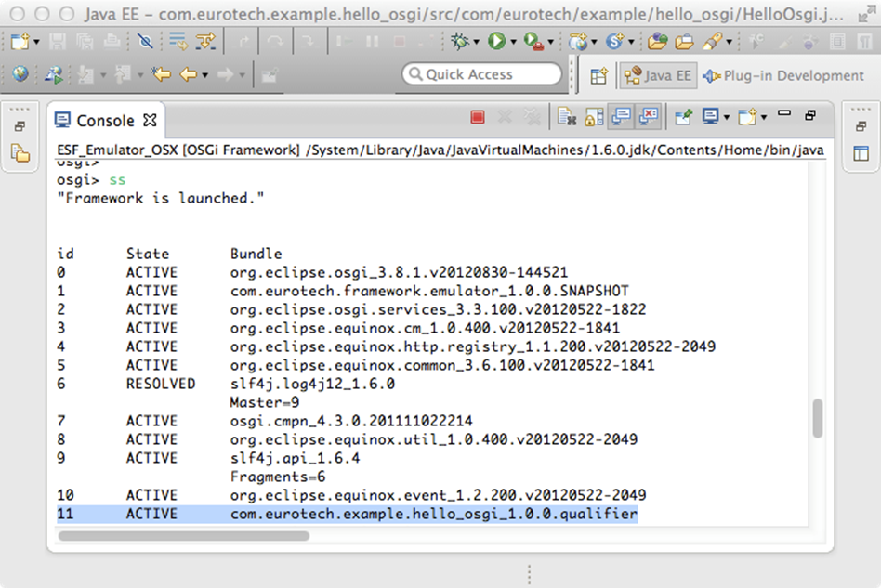The image size is (881, 588).
Task: Open the Web Browser globe icon
Action: [x=20, y=74]
